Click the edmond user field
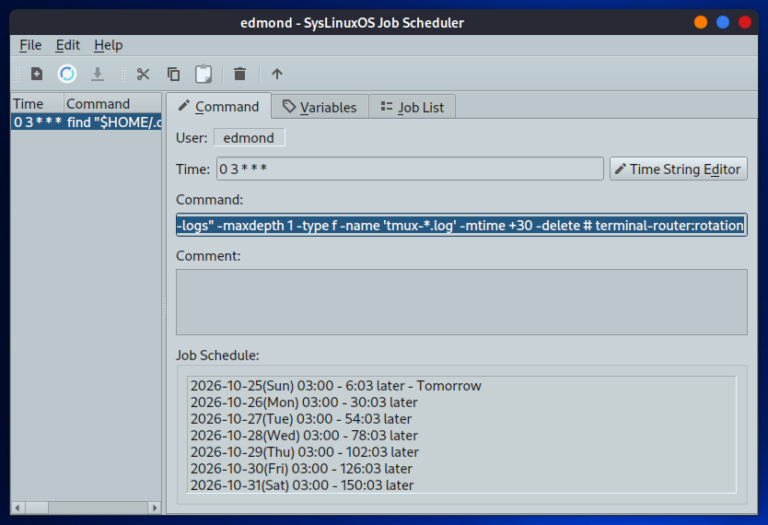 click(249, 138)
